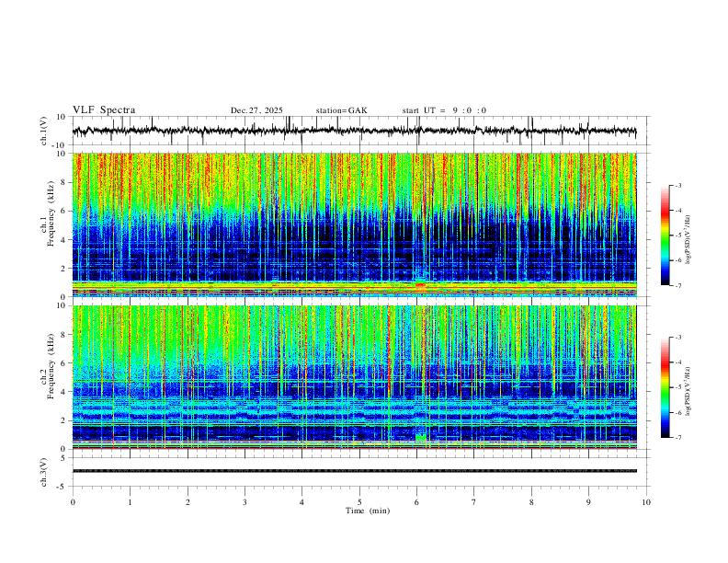The width and height of the screenshot is (728, 563).
Task: Click time axis tick label "0"
Action: [73, 502]
